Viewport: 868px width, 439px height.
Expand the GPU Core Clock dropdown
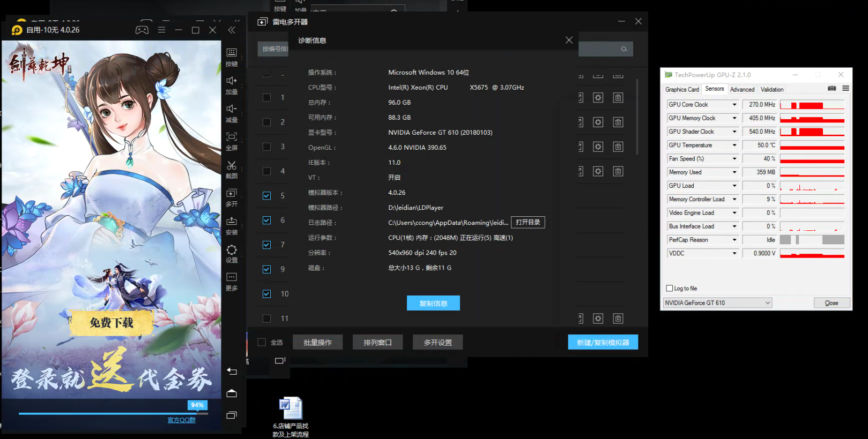734,105
